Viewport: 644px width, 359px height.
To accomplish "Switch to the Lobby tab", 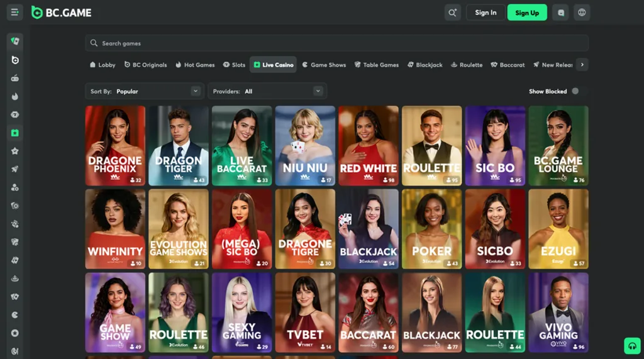I will [103, 65].
